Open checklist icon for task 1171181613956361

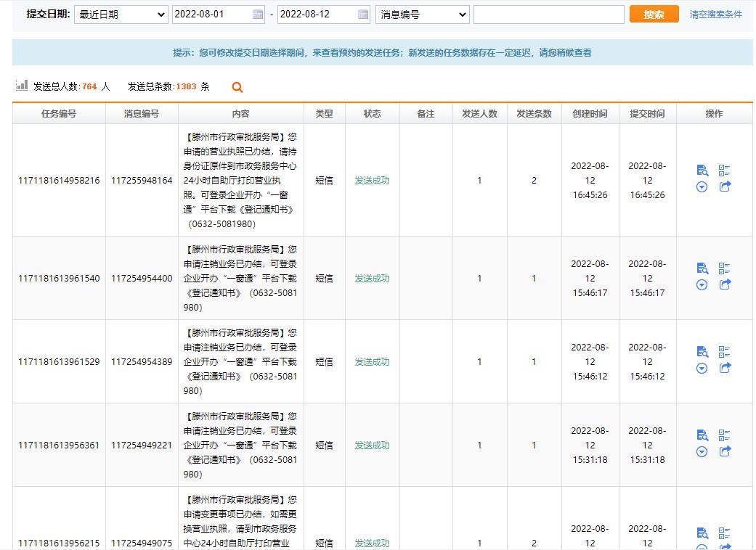pyautogui.click(x=724, y=435)
